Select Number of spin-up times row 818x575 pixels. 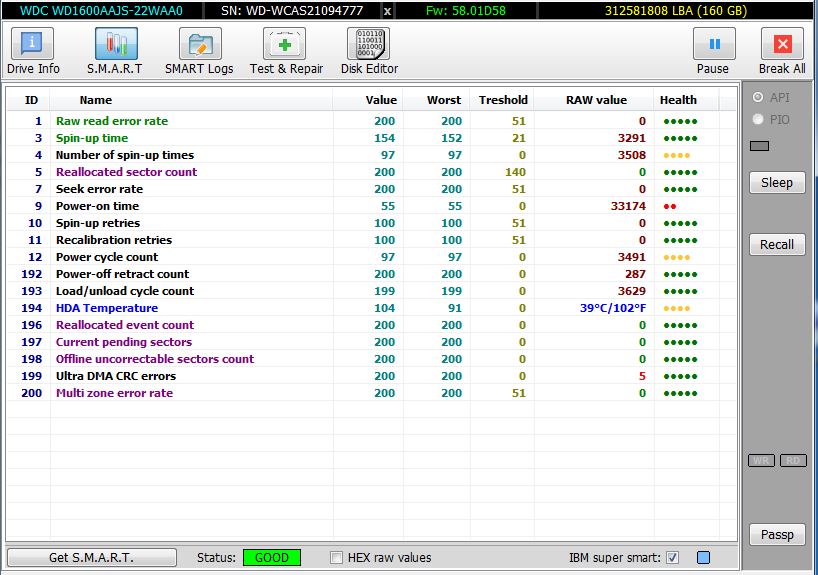(x=372, y=155)
